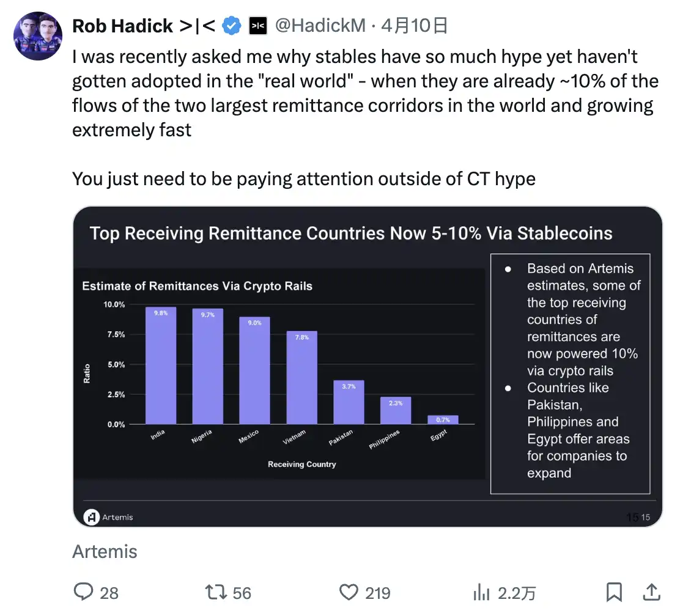
Task: Open the @HadickM handle link
Action: coord(320,26)
